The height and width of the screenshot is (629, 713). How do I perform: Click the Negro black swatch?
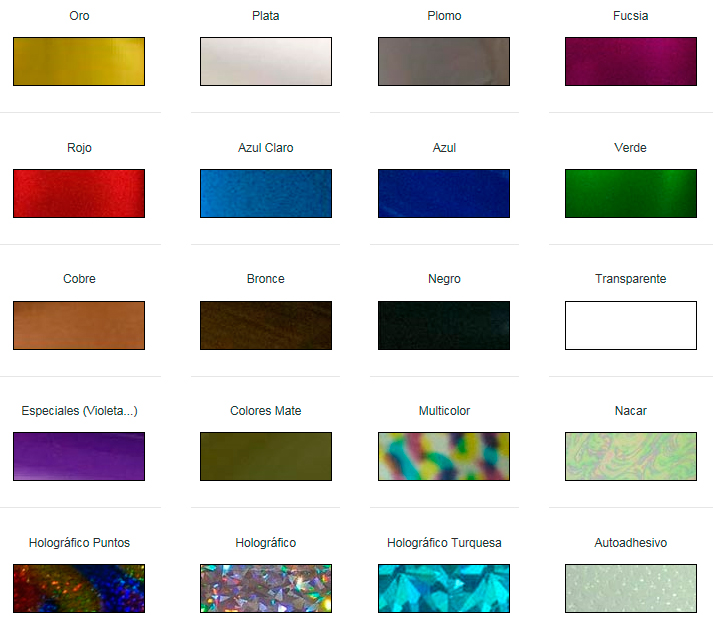pos(444,325)
